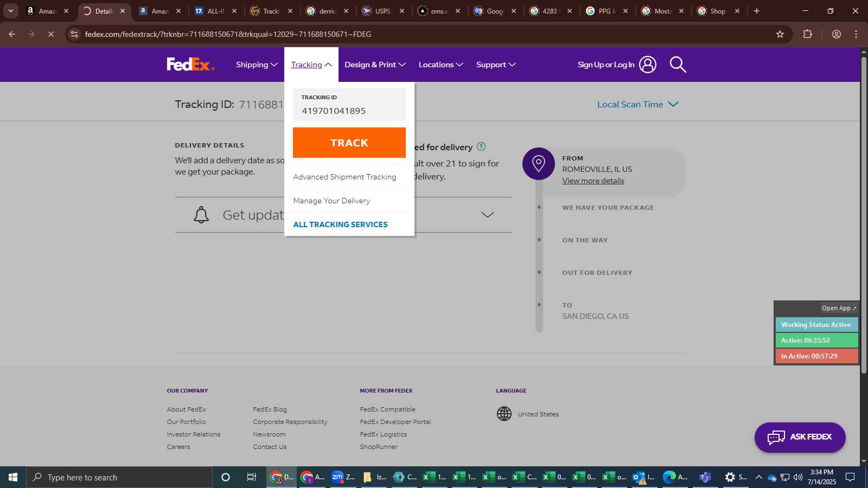Open Zoom from the taskbar
Screen dimensions: 868x488
click(x=342, y=477)
